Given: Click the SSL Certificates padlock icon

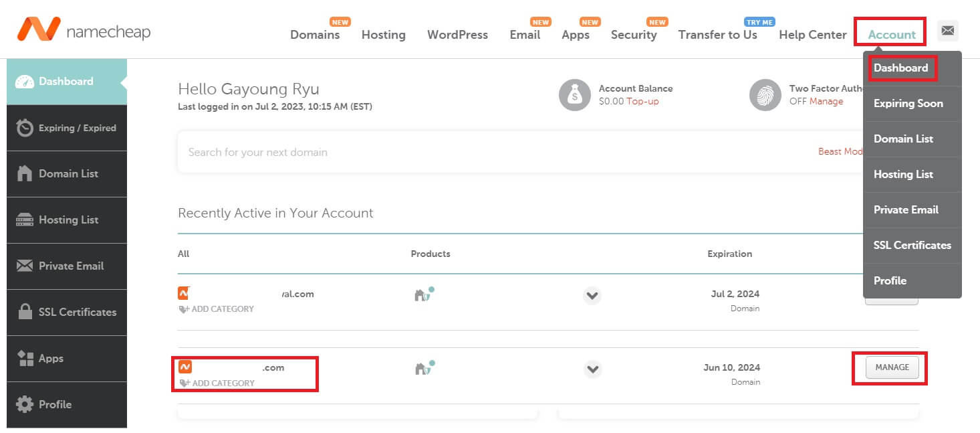Looking at the screenshot, I should click(25, 312).
